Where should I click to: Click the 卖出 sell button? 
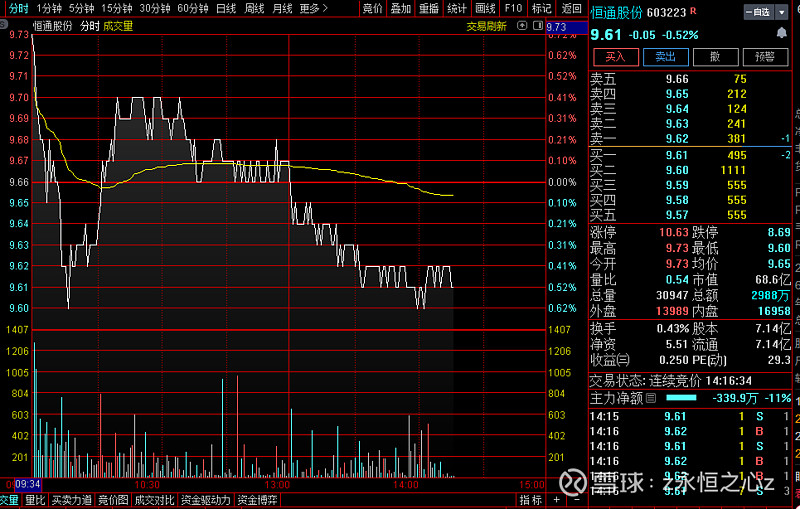[665, 57]
